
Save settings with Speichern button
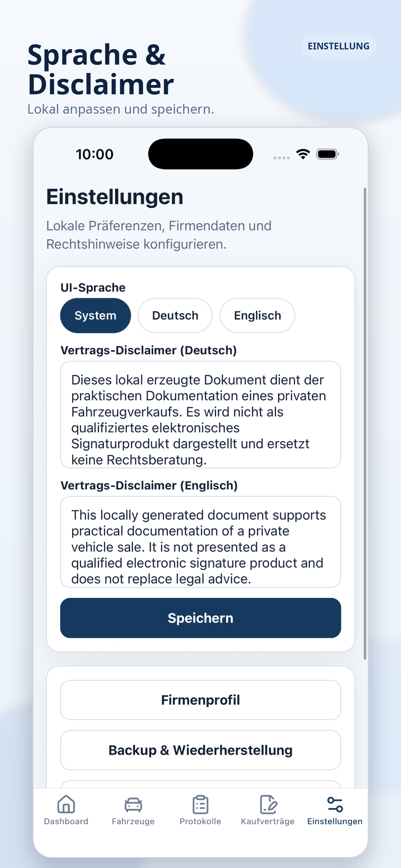(x=200, y=618)
